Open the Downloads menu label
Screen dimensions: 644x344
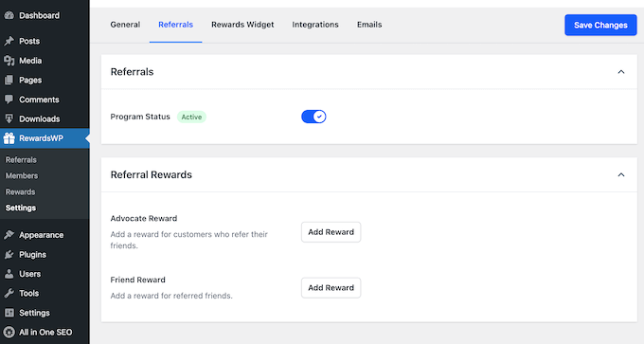[x=40, y=118]
